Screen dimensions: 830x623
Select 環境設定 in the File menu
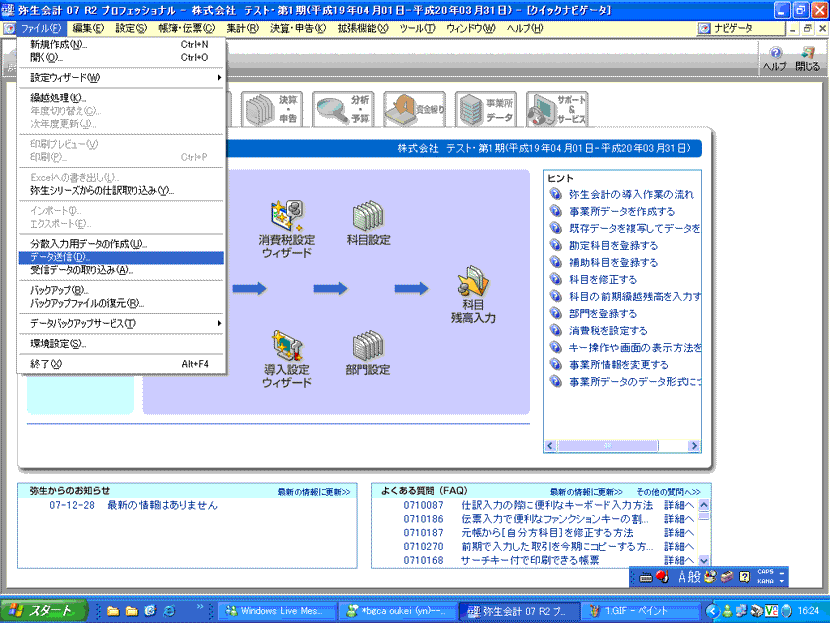[58, 343]
